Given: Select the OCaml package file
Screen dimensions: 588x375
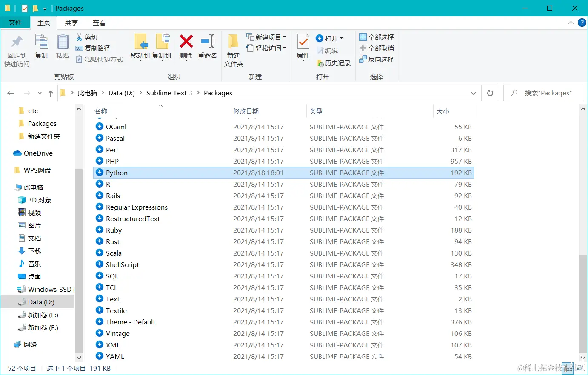Looking at the screenshot, I should tap(116, 127).
